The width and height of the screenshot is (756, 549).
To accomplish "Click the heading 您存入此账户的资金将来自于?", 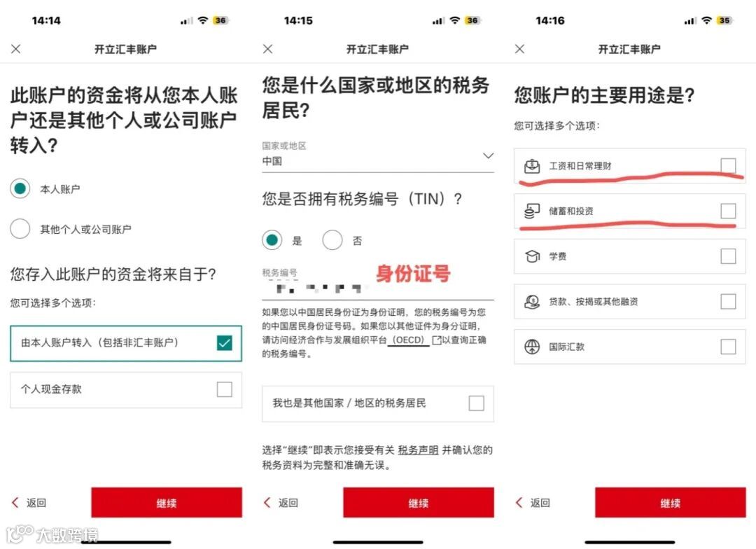I will point(113,274).
